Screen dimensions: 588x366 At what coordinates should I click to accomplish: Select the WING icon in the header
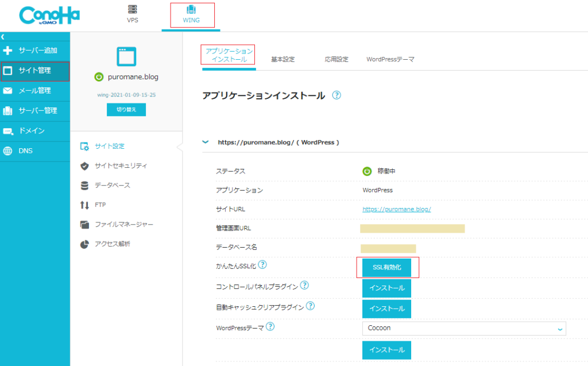pyautogui.click(x=191, y=9)
